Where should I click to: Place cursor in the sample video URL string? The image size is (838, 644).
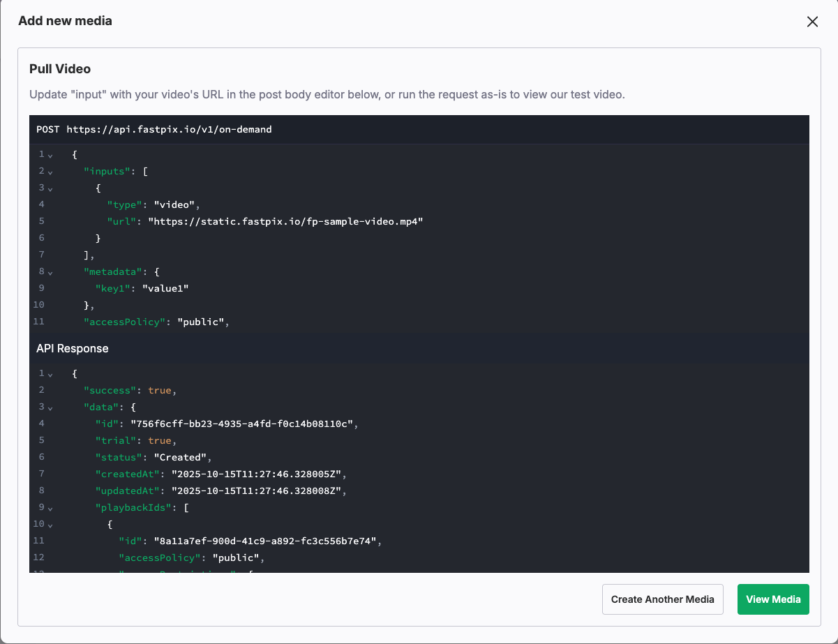pyautogui.click(x=285, y=221)
